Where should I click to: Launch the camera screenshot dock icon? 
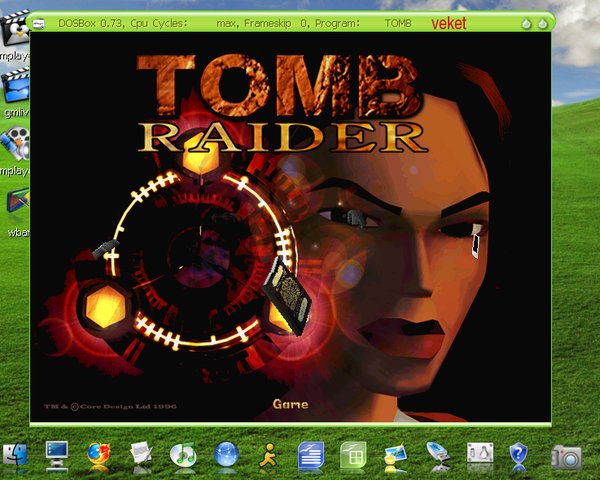click(566, 456)
